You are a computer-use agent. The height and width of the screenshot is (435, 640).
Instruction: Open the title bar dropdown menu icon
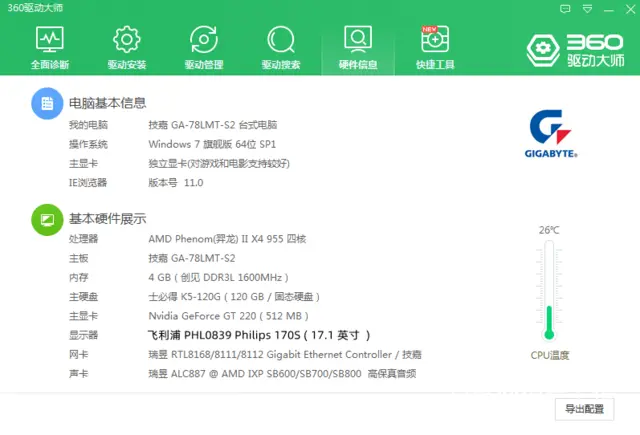[x=587, y=9]
